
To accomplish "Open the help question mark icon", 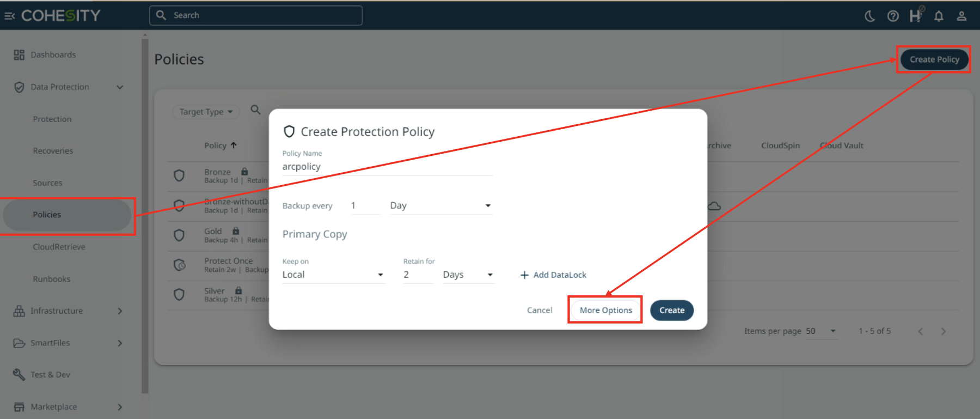I will 893,16.
